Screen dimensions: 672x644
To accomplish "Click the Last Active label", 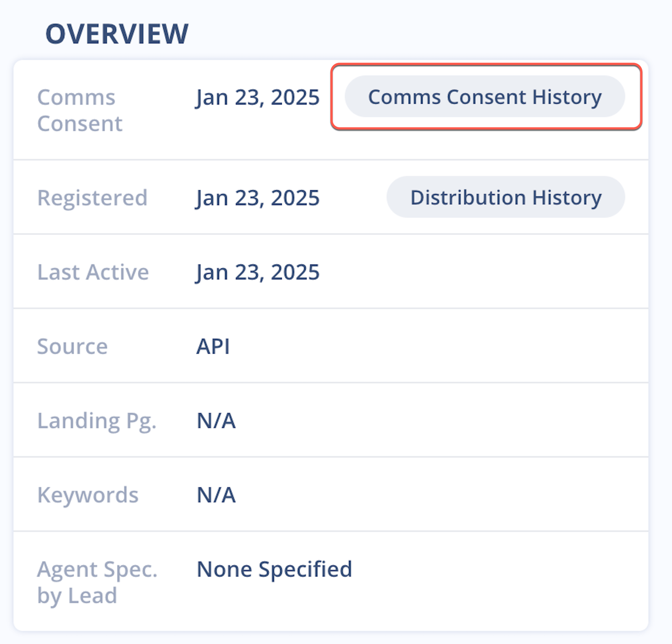I will 93,271.
